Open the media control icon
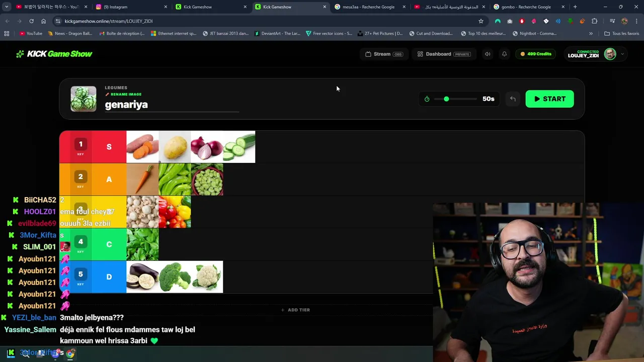The image size is (644, 362). coord(612,21)
